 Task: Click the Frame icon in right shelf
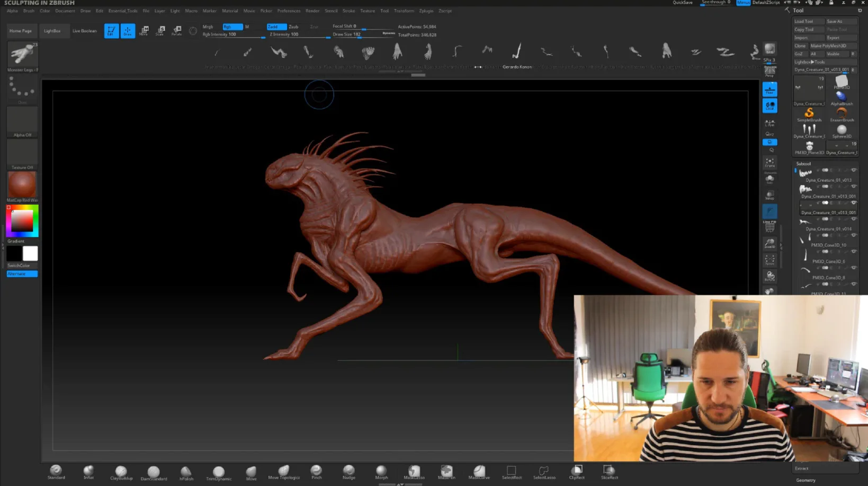[x=770, y=162]
